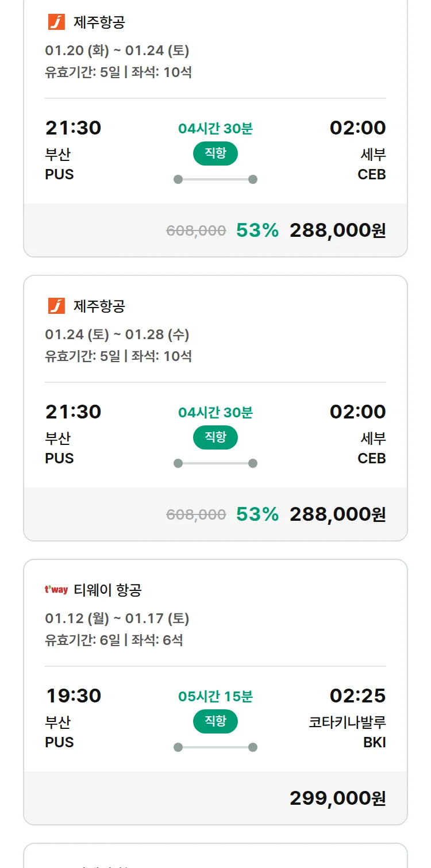
Task: Click the 01.12 (월) ~ 01.17 (토) date range
Action: [x=117, y=619]
